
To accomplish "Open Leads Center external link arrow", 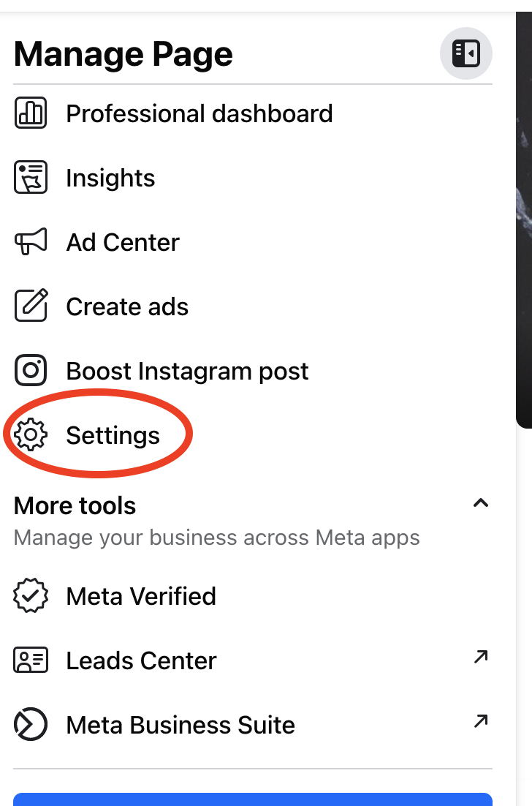I will pyautogui.click(x=480, y=658).
